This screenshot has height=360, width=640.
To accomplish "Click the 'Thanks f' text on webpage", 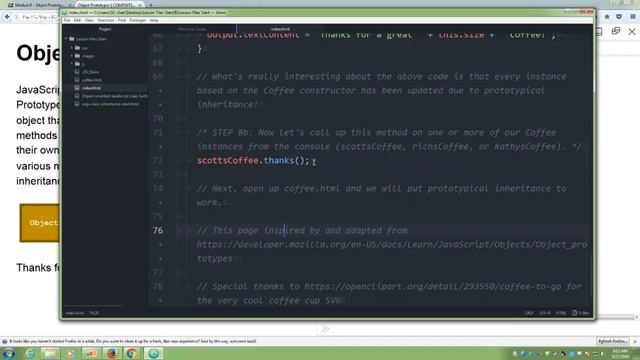I will click(38, 268).
